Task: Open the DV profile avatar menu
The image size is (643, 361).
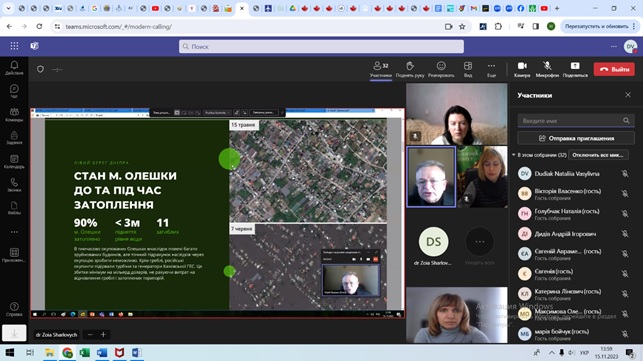Action: (x=630, y=46)
